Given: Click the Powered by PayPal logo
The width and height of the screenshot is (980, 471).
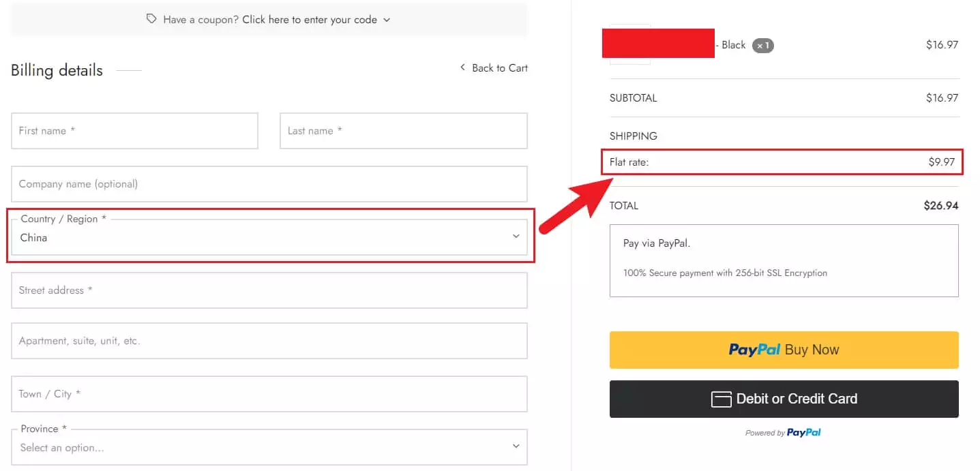Looking at the screenshot, I should pos(803,433).
